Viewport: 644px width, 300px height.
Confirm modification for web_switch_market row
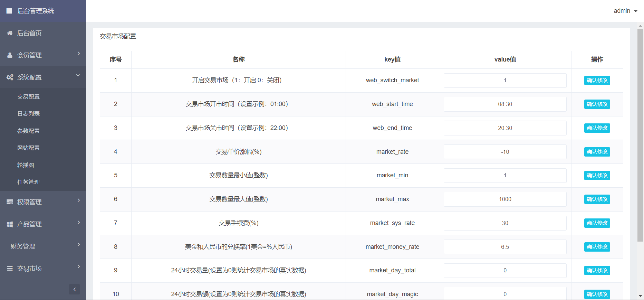(x=597, y=81)
